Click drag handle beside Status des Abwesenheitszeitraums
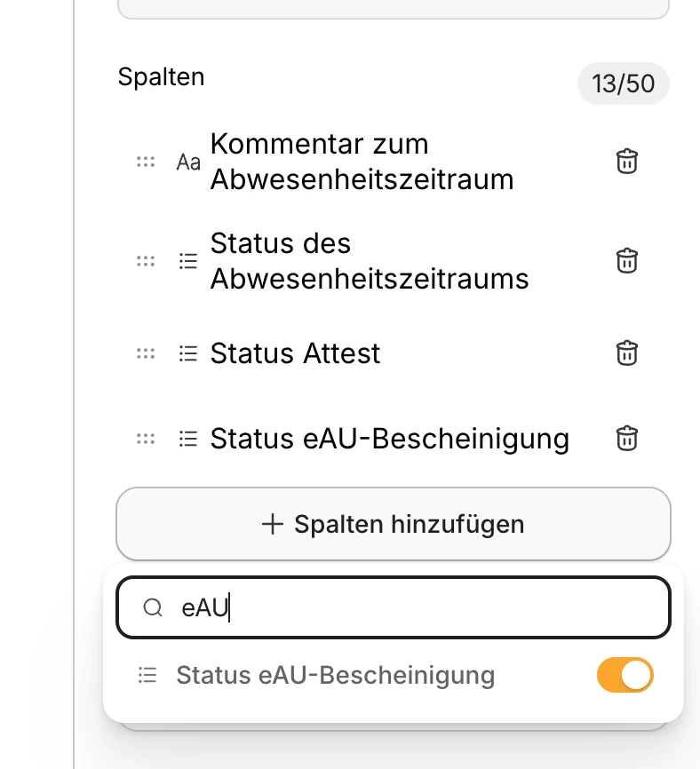 pos(146,261)
